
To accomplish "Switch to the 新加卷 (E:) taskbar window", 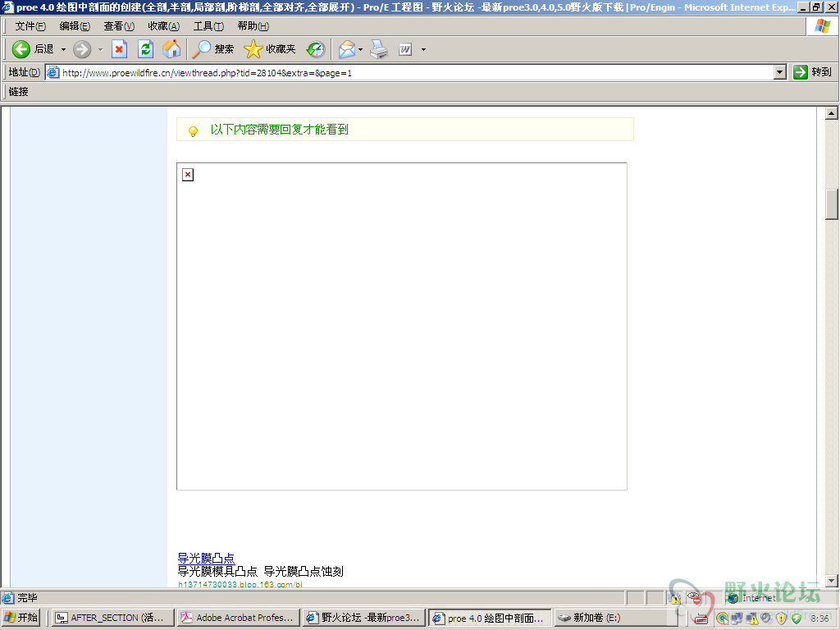I will (x=615, y=619).
